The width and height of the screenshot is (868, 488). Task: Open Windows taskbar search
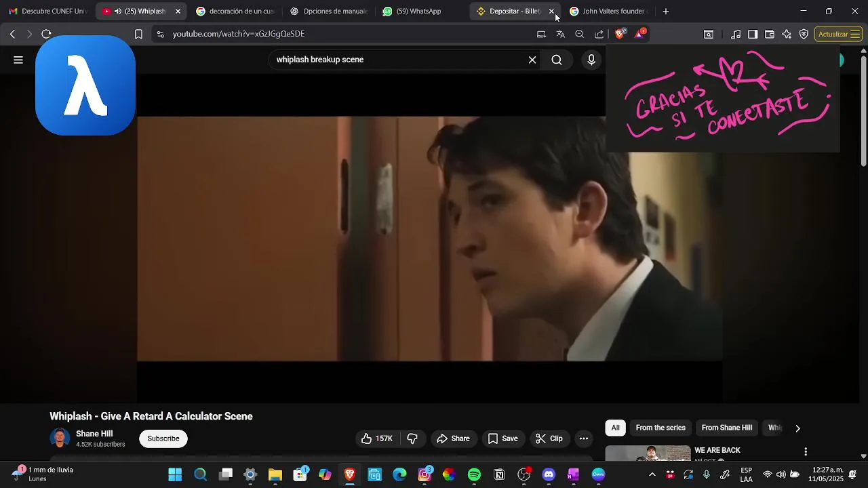[200, 474]
